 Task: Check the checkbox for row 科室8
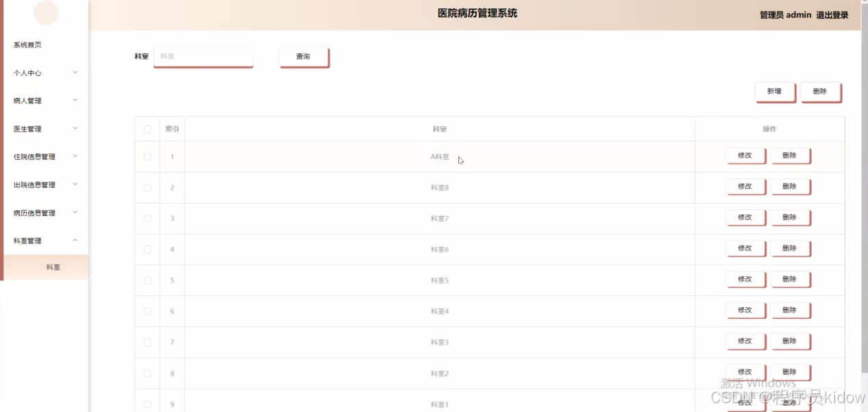tap(147, 188)
